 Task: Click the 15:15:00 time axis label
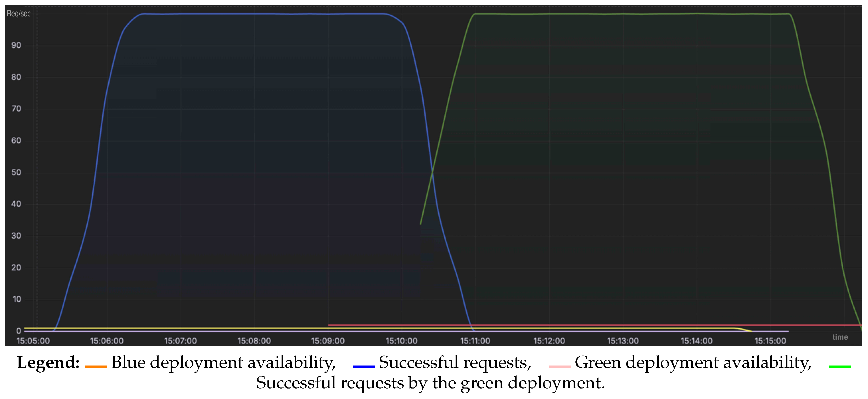coord(770,341)
